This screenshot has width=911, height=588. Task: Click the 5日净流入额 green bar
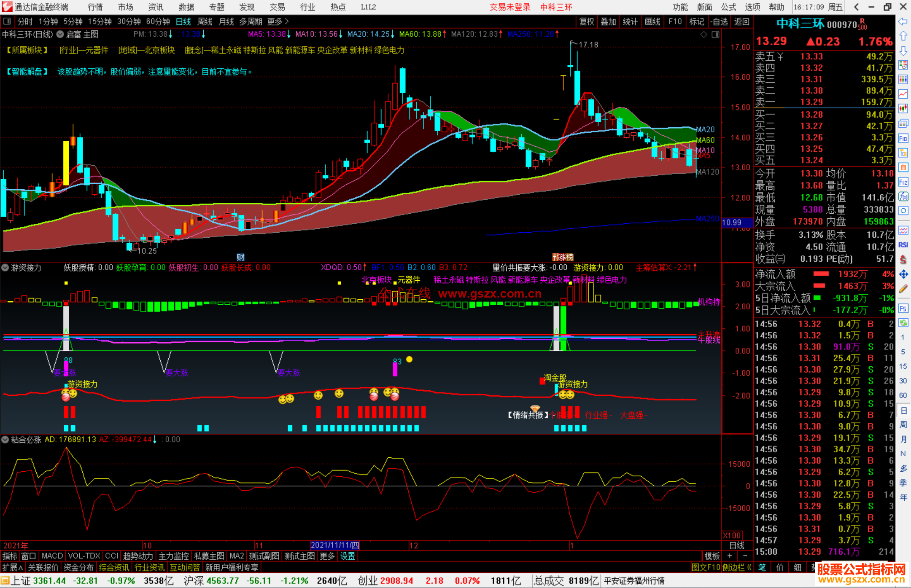pos(817,298)
